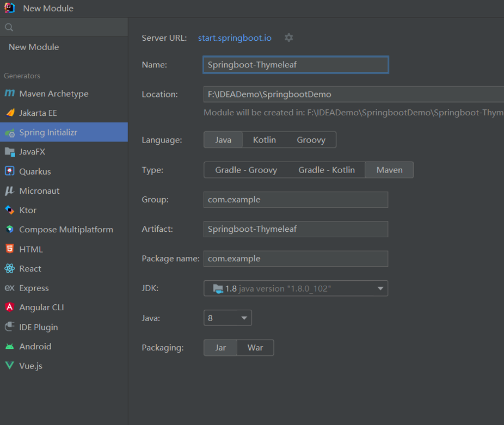Select the React generator entry
This screenshot has height=425, width=504.
pos(30,269)
